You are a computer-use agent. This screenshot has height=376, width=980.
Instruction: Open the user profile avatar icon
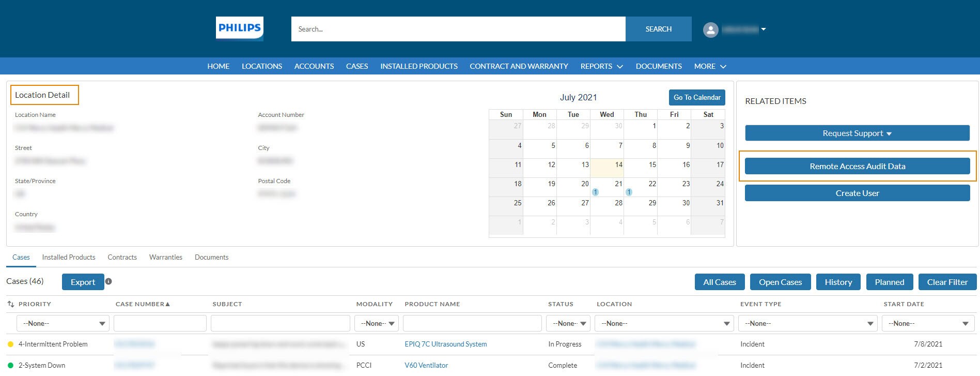pyautogui.click(x=710, y=29)
